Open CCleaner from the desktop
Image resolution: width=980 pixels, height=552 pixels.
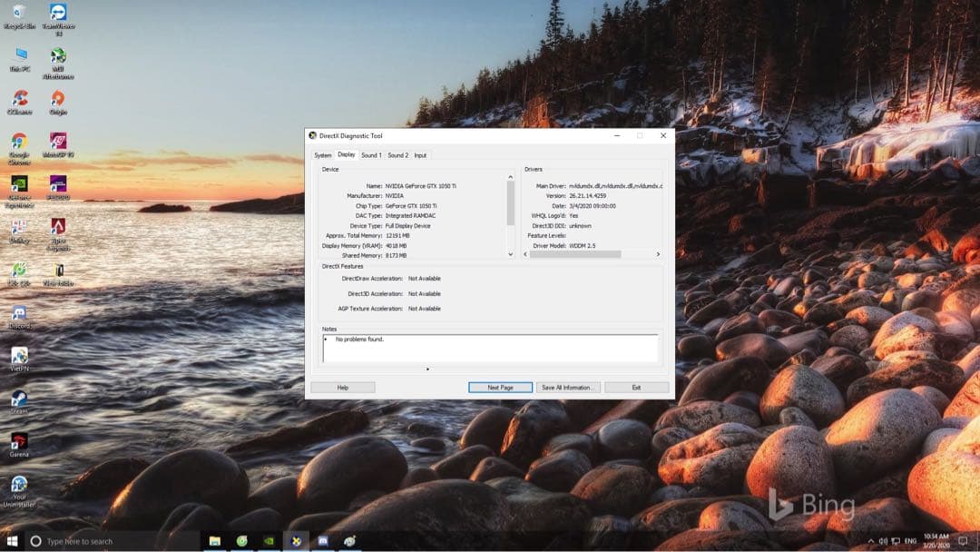[19, 99]
